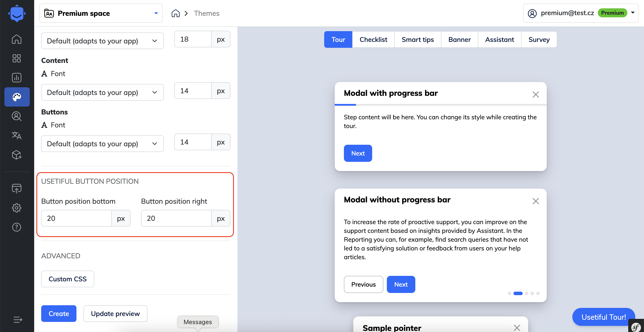Image resolution: width=644 pixels, height=332 pixels.
Task: Open the Buttons font dropdown
Action: click(103, 144)
